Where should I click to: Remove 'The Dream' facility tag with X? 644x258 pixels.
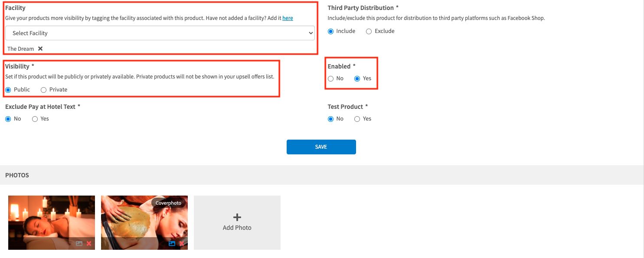(40, 49)
